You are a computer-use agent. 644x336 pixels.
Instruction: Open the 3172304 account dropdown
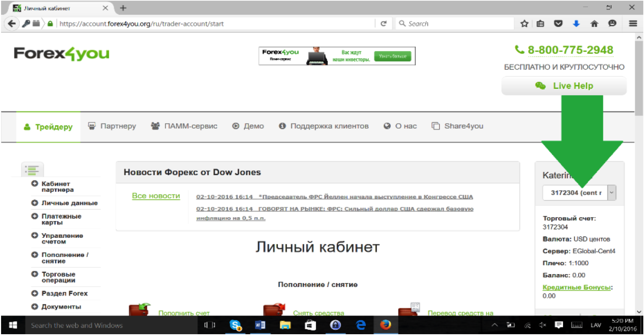tap(611, 193)
